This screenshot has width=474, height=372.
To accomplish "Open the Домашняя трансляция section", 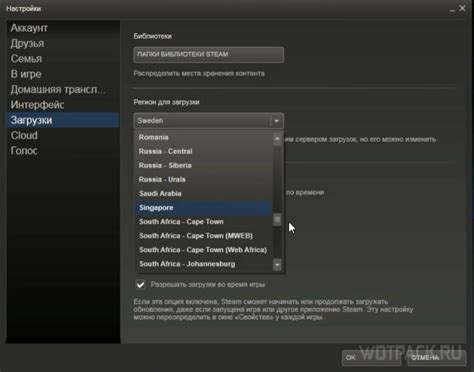I will 63,89.
